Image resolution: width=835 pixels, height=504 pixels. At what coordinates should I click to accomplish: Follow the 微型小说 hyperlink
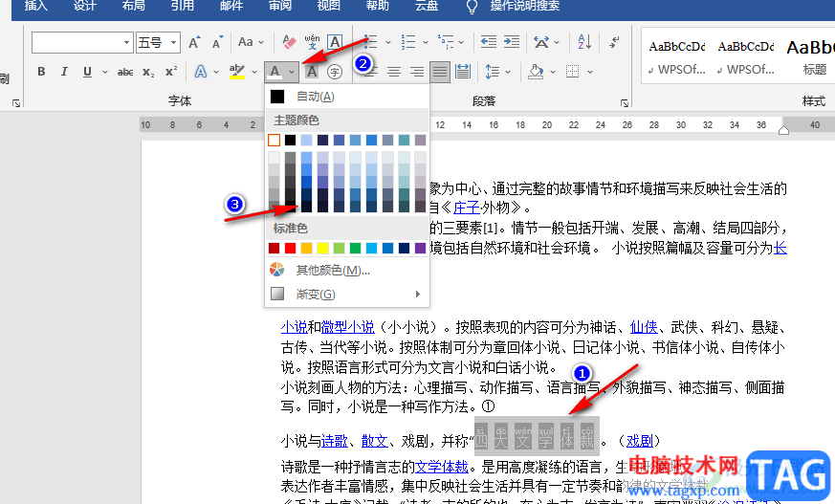pos(348,327)
